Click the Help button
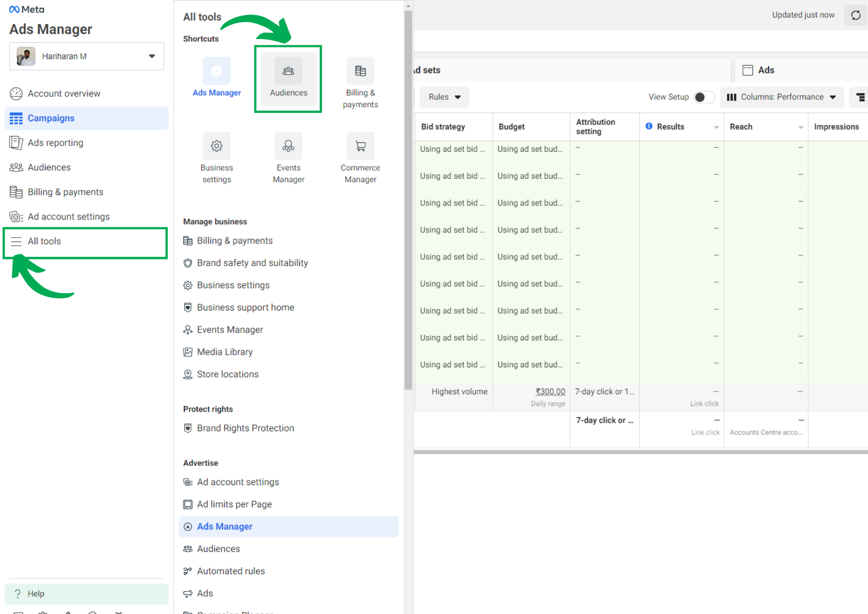Screen dimensions: 868x614 tap(86, 593)
